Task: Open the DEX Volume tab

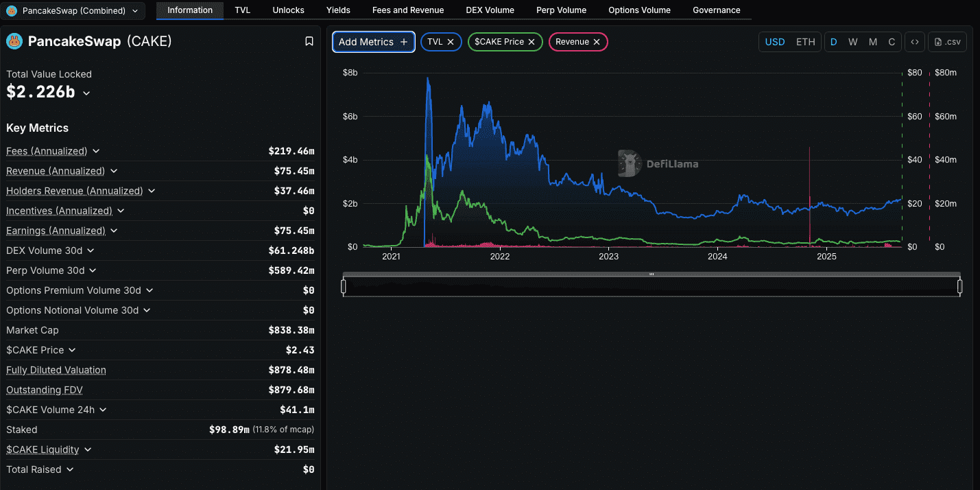Action: 490,10
